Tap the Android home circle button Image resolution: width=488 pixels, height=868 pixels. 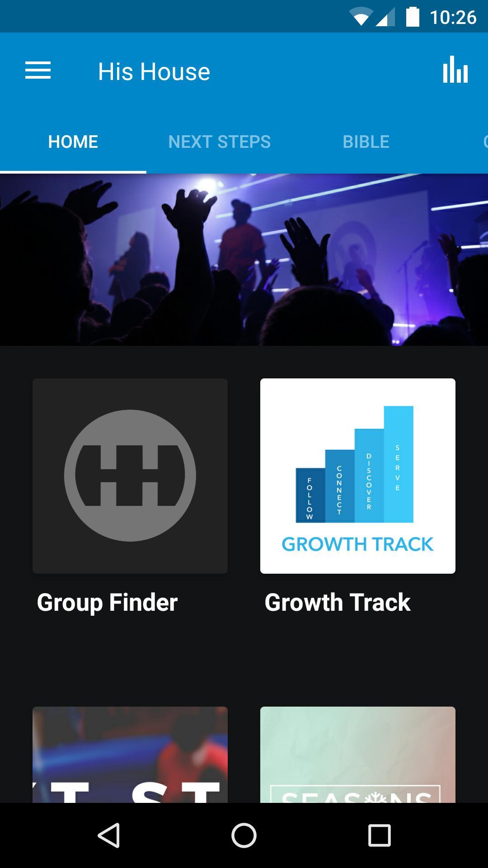tap(244, 835)
